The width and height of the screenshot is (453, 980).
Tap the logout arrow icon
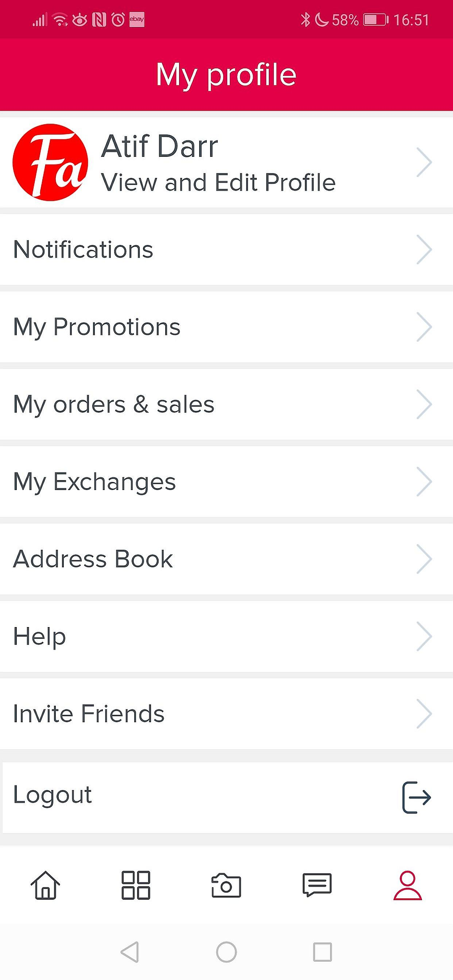click(417, 797)
